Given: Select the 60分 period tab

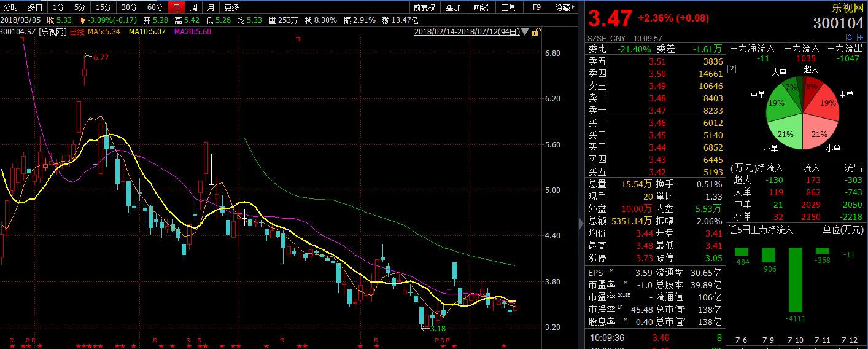Looking at the screenshot, I should pyautogui.click(x=155, y=7).
